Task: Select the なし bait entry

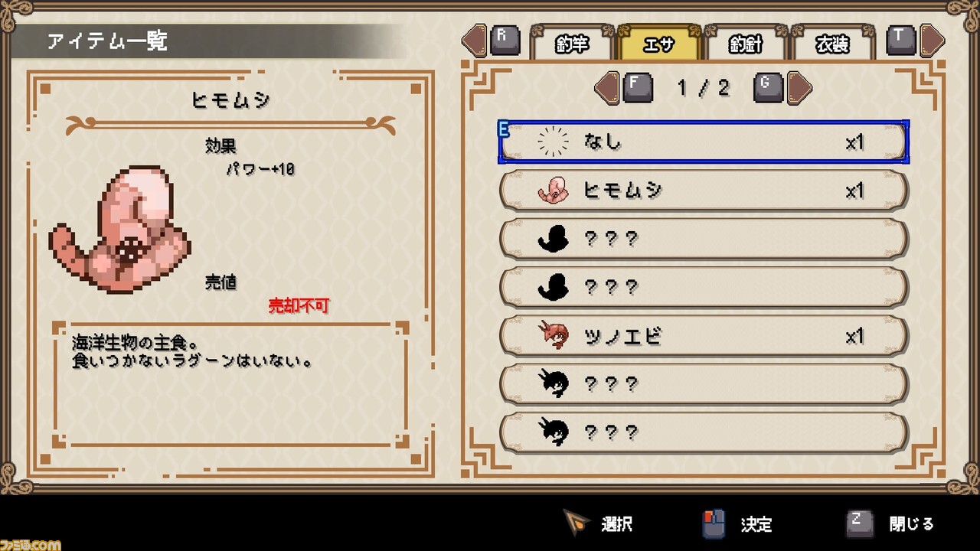Action: point(704,142)
